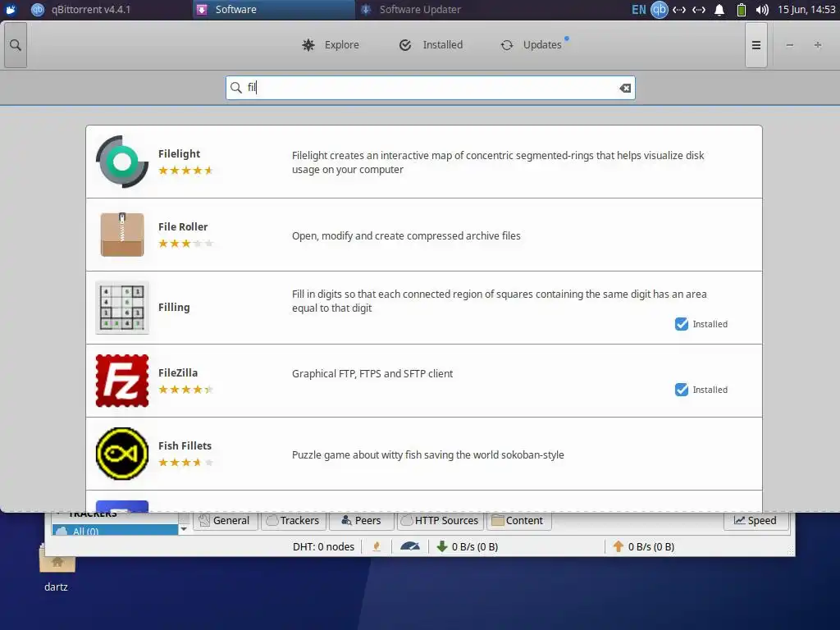Select the FileZilla title
Image resolution: width=840 pixels, height=630 pixels.
click(178, 372)
